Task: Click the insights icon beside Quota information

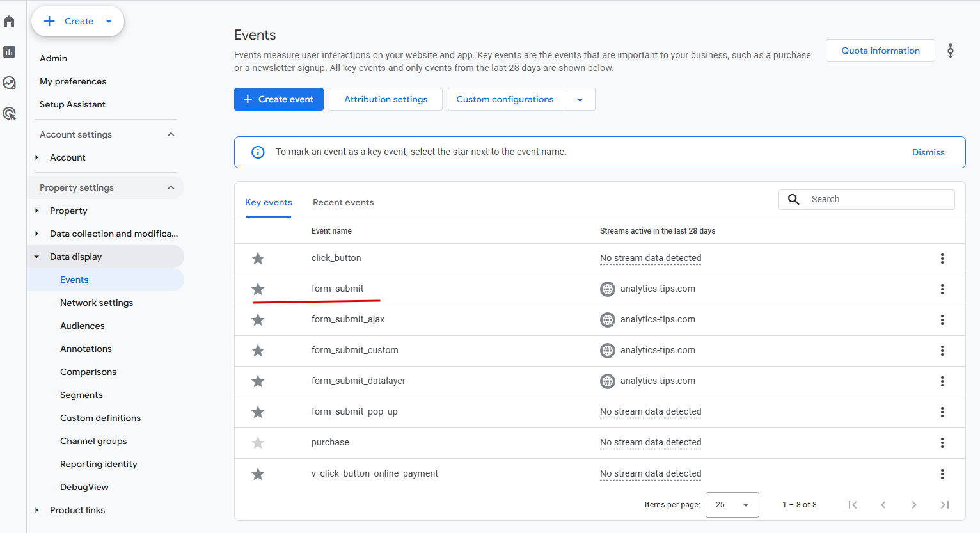Action: coord(951,51)
